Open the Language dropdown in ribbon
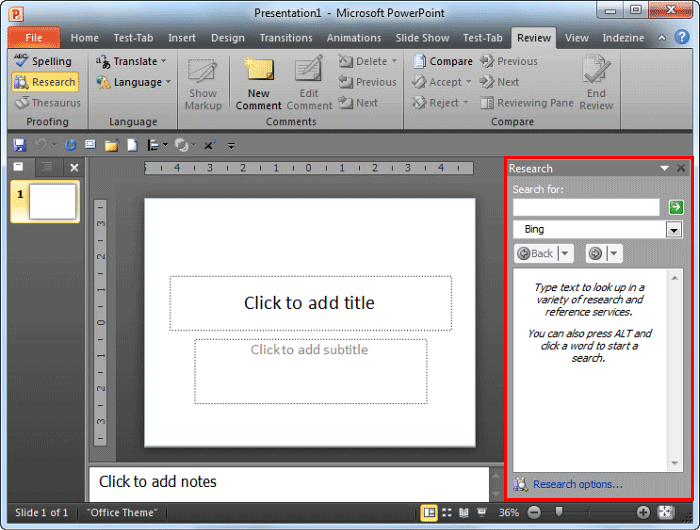This screenshot has width=700, height=530. [x=133, y=82]
